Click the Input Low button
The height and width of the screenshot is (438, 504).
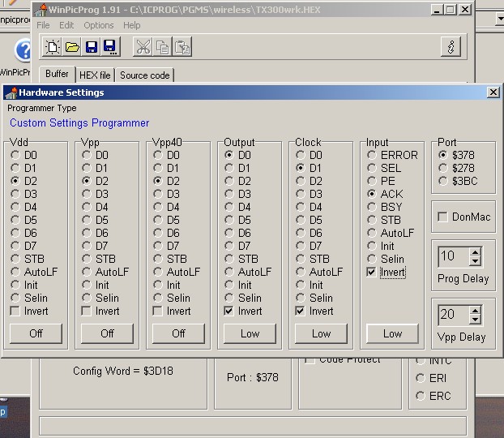click(393, 333)
